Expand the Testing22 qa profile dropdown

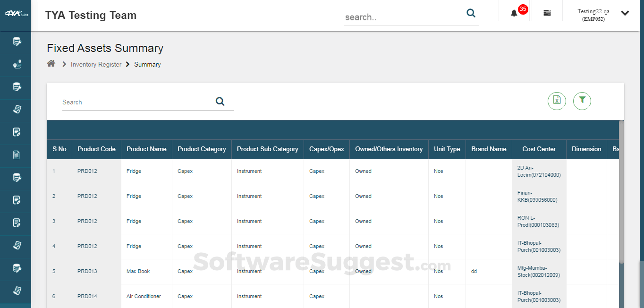[625, 13]
